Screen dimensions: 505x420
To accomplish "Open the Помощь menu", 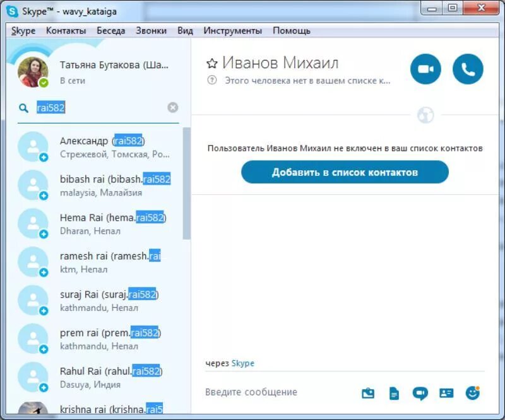I will pos(292,30).
